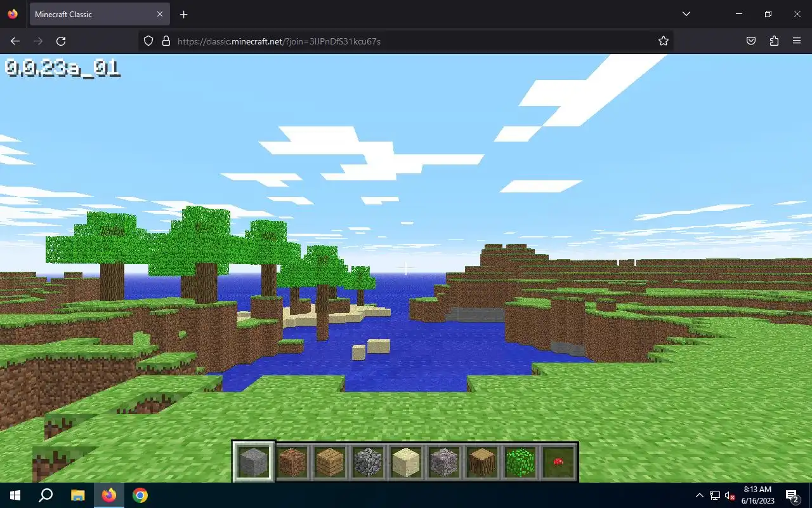The height and width of the screenshot is (508, 812).
Task: Select the sand block in the hotbar
Action: [406, 462]
